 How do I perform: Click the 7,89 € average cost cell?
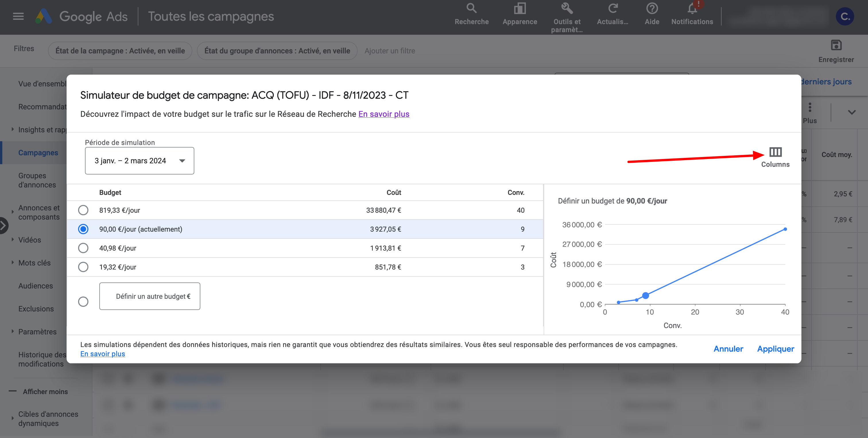(x=843, y=220)
